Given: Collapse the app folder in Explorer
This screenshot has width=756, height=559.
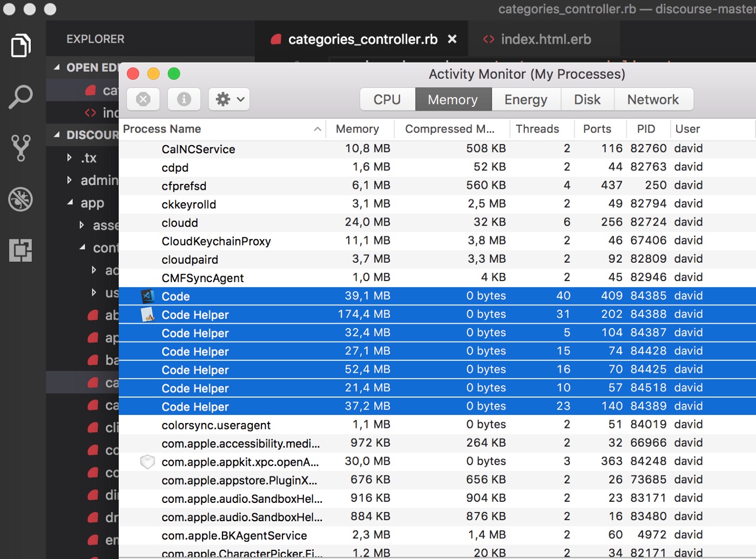Looking at the screenshot, I should point(70,203).
